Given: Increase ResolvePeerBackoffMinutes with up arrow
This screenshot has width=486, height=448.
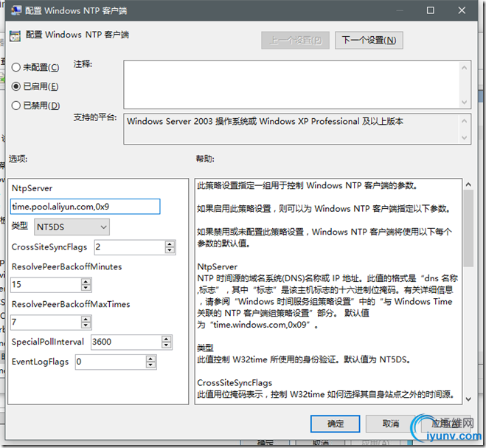Looking at the screenshot, I should pos(86,281).
